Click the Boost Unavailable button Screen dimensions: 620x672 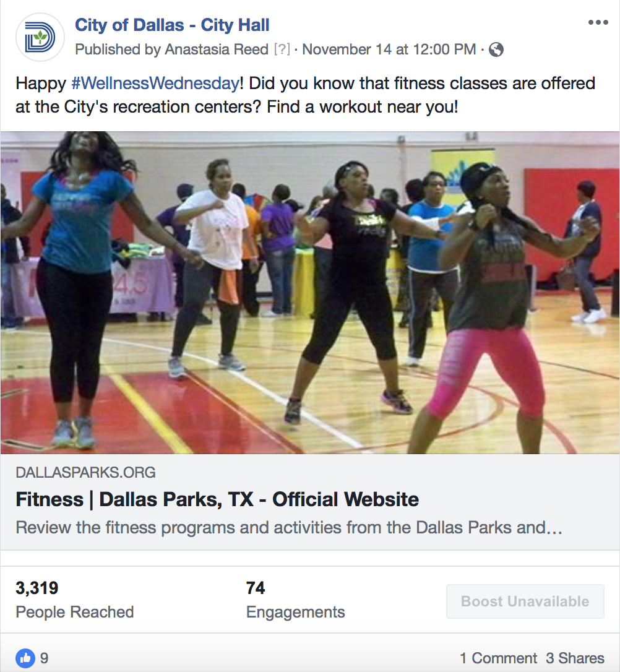(x=525, y=601)
